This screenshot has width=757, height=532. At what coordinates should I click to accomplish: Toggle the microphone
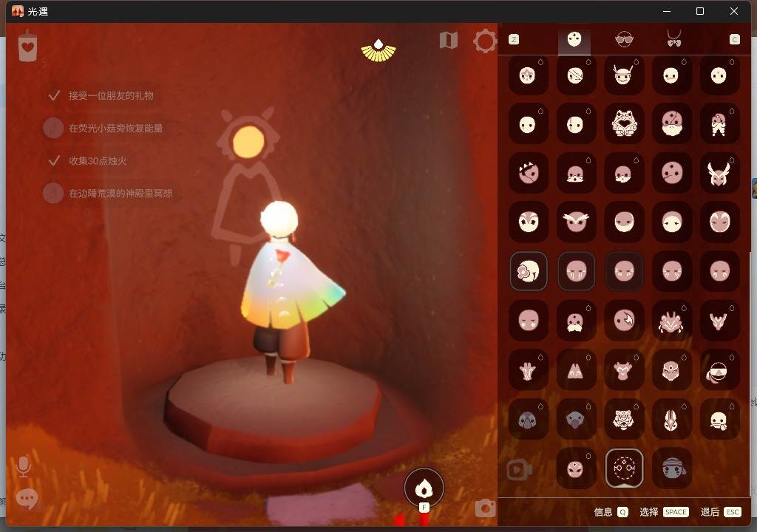tap(23, 467)
